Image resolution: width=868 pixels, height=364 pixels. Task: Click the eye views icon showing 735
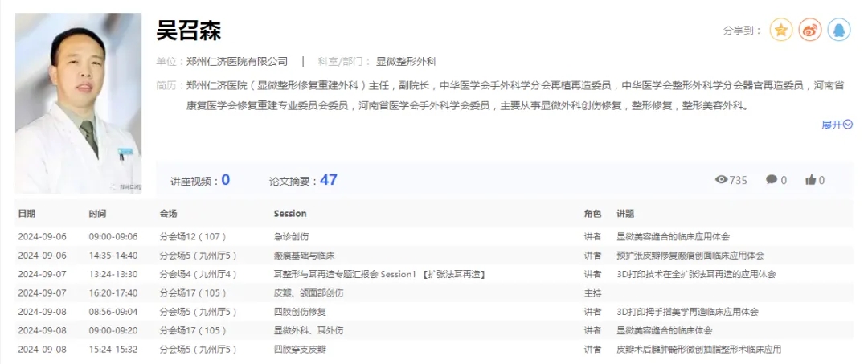point(721,180)
